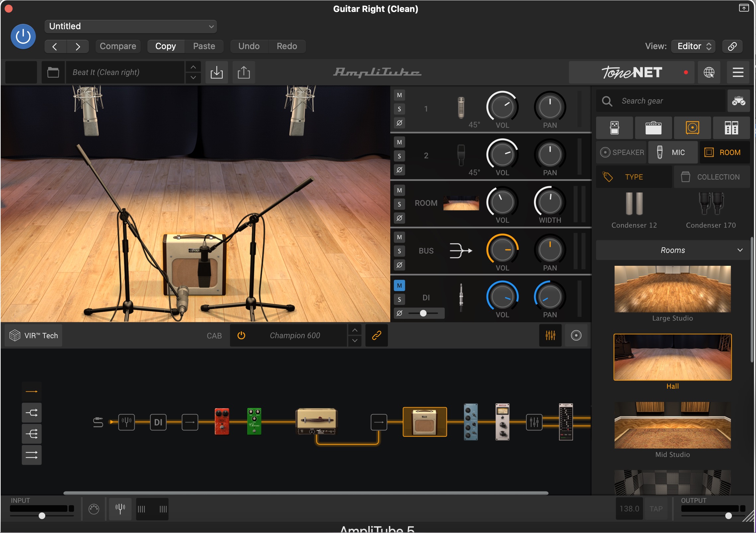Image resolution: width=756 pixels, height=533 pixels.
Task: Toggle the plugin power bypass button
Action: (x=23, y=37)
